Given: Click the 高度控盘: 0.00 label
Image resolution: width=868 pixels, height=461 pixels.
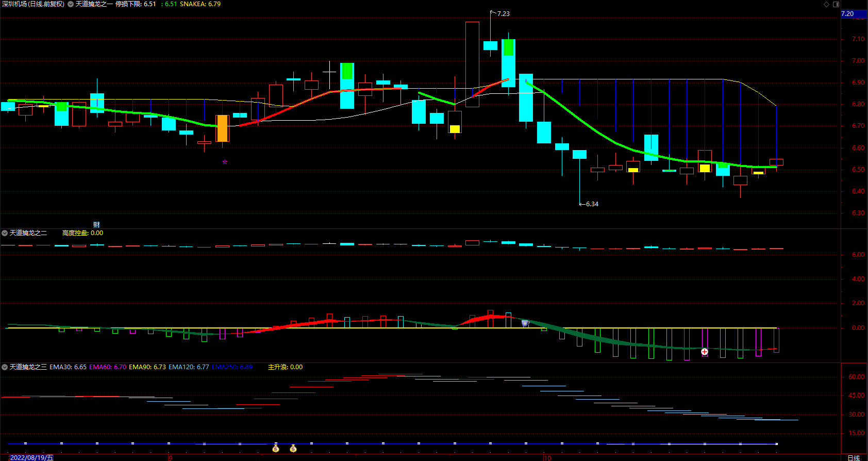Looking at the screenshot, I should point(82,233).
